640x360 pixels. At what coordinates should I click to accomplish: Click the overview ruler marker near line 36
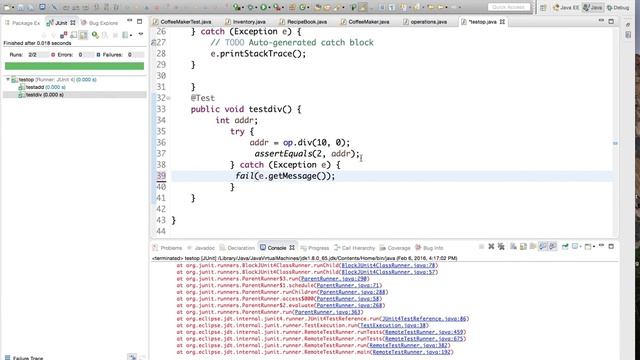coord(615,143)
